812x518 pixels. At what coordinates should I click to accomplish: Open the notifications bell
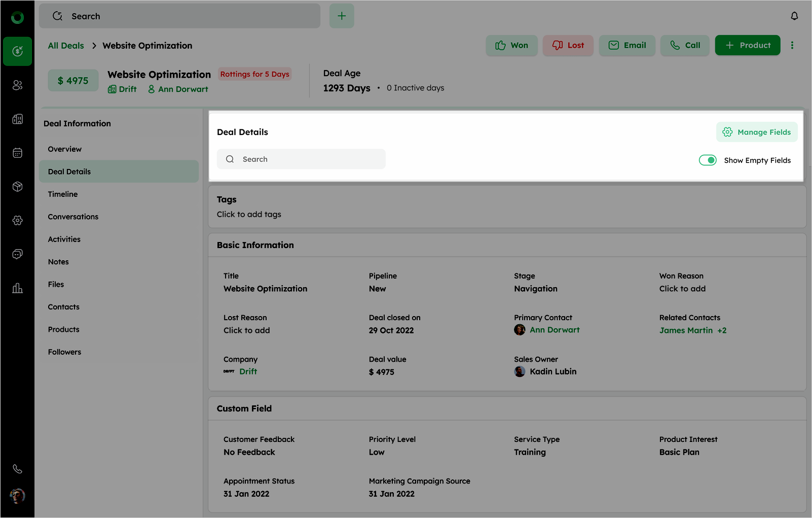794,16
